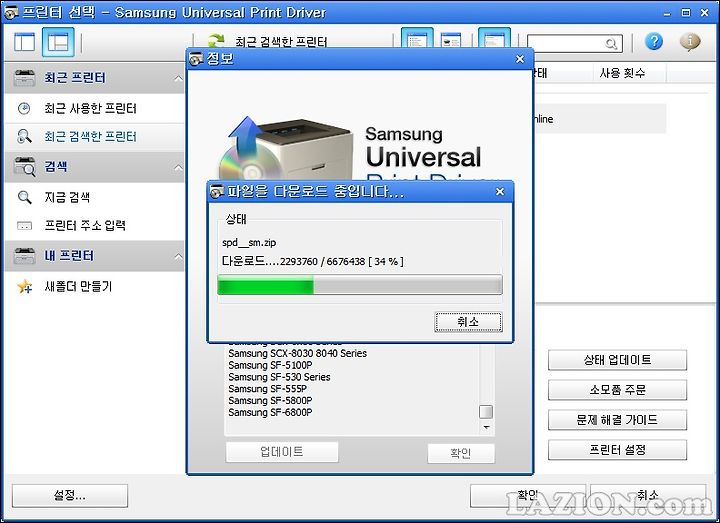Click 소모품 주문 button
Screen dimensions: 720x523
[617, 390]
